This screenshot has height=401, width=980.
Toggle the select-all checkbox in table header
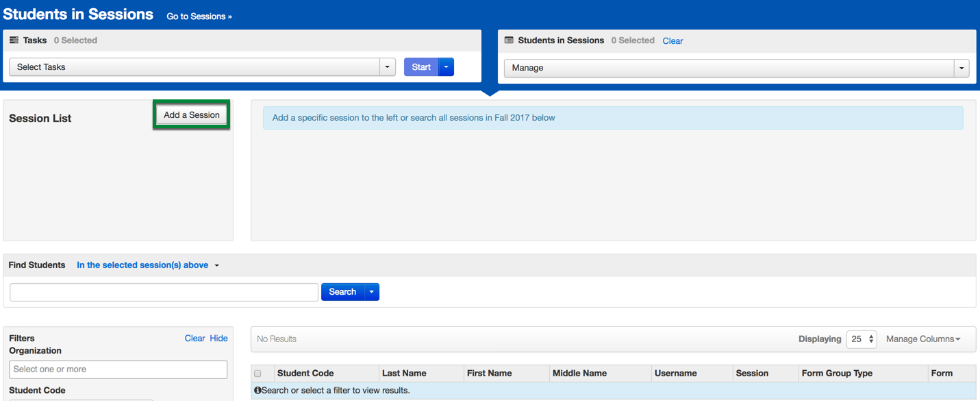point(258,374)
